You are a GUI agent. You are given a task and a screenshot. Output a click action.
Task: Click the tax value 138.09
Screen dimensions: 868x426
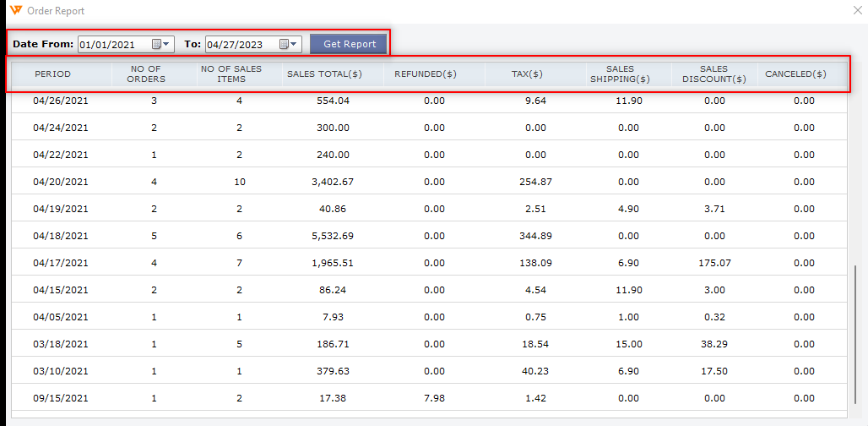pyautogui.click(x=536, y=263)
